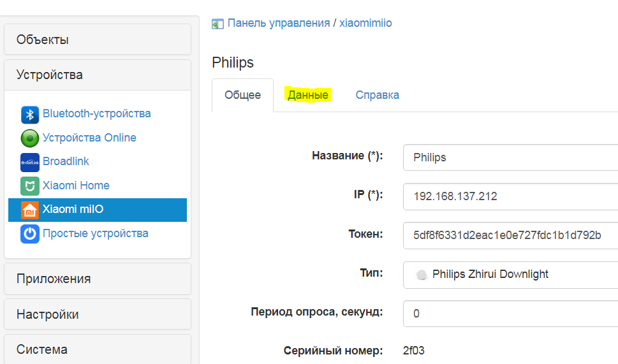The height and width of the screenshot is (364, 618).
Task: Click the Простые устройства power icon
Action: point(30,234)
